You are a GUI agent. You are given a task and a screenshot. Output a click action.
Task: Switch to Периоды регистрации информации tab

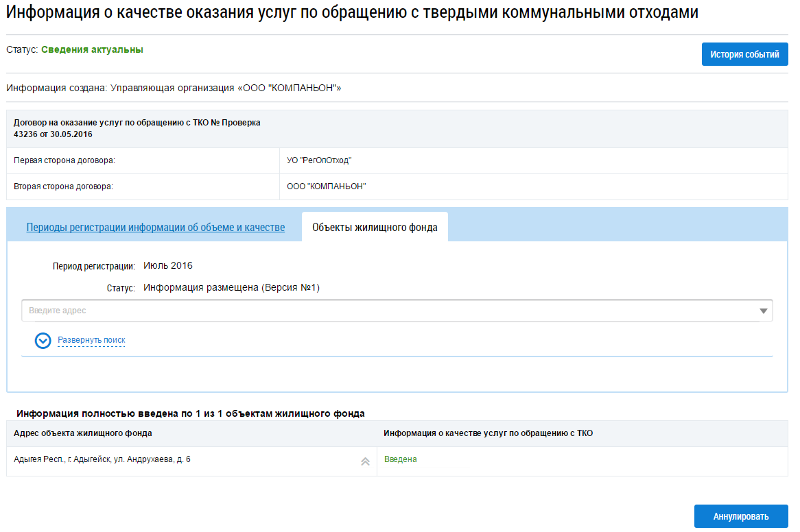pos(155,228)
